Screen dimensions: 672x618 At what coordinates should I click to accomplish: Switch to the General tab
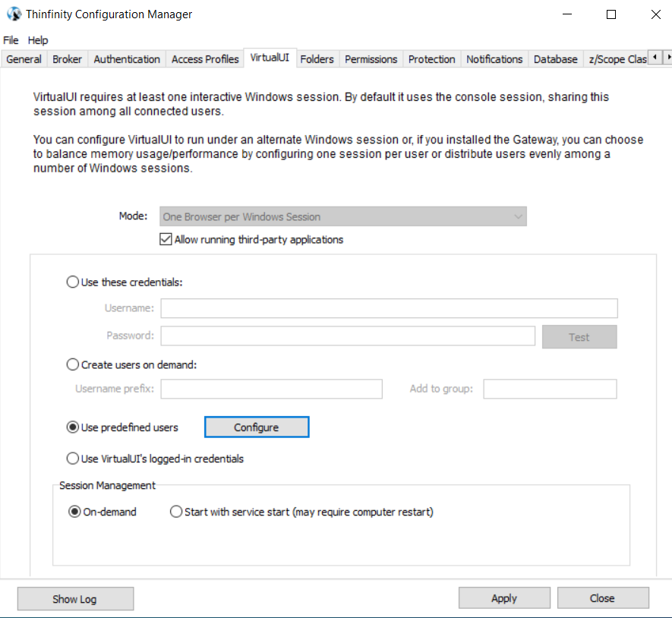(x=24, y=59)
